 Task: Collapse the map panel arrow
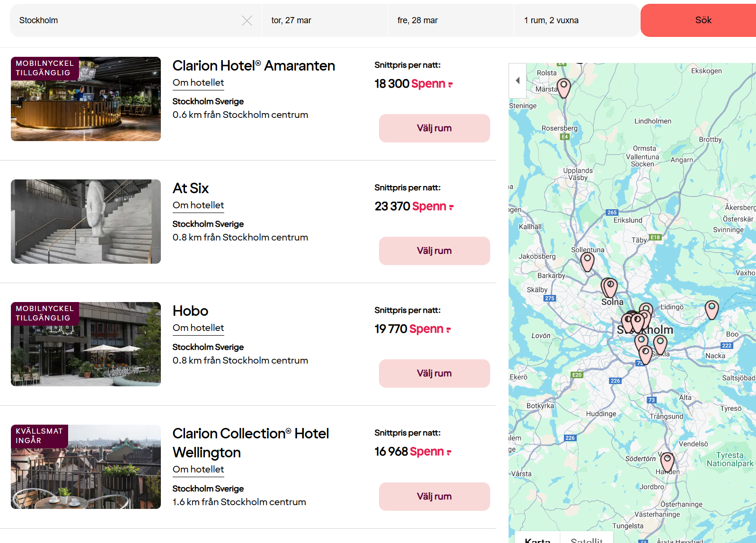coord(518,80)
